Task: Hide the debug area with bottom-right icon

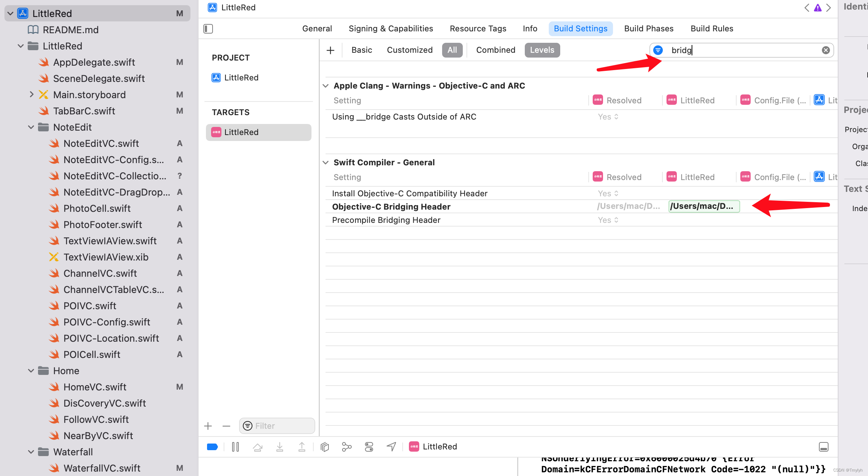Action: [824, 447]
